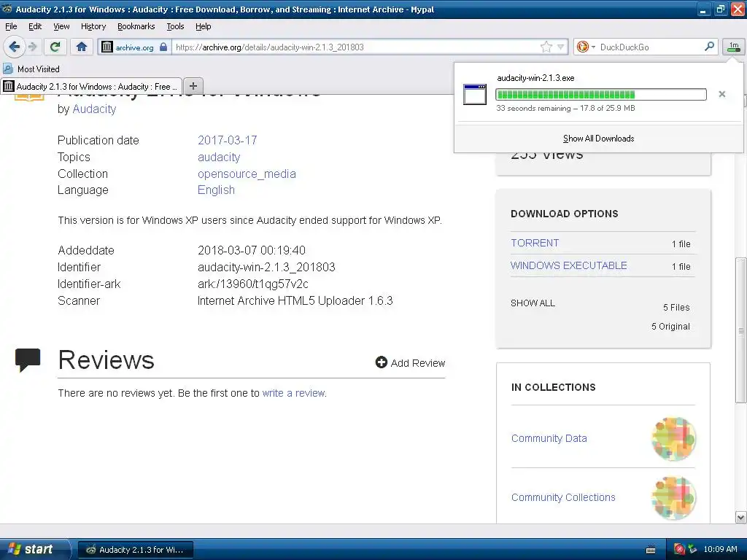Image resolution: width=747 pixels, height=560 pixels.
Task: Reload the current page
Action: [55, 47]
